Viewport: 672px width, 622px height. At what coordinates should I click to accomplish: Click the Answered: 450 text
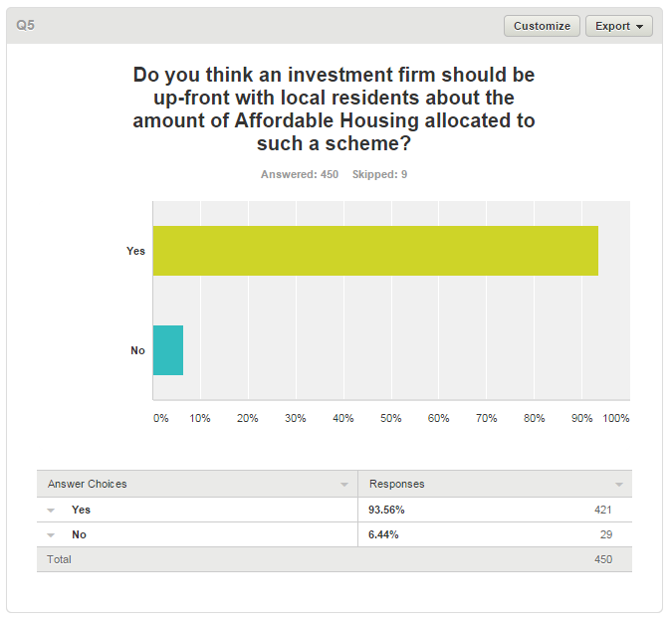pos(300,174)
